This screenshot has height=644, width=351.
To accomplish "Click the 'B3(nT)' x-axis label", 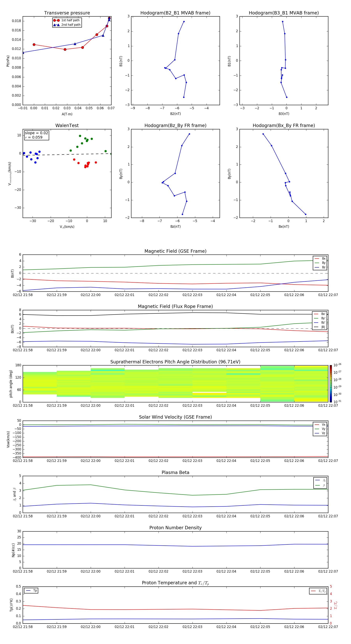I will 284,114.
